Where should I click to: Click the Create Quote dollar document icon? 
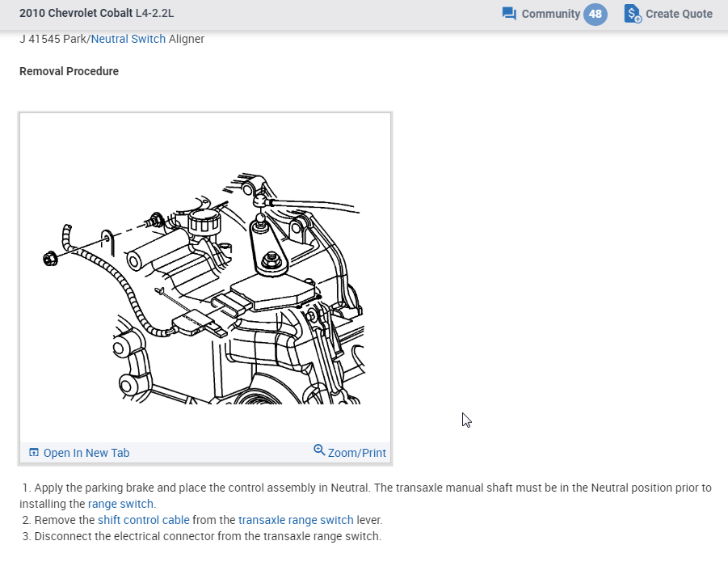(x=633, y=14)
